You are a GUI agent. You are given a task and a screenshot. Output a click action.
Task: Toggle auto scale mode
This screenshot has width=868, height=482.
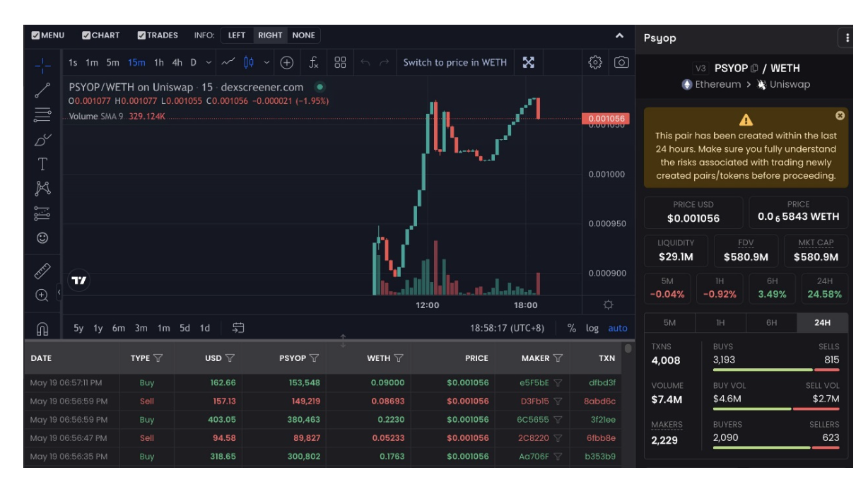tap(618, 328)
